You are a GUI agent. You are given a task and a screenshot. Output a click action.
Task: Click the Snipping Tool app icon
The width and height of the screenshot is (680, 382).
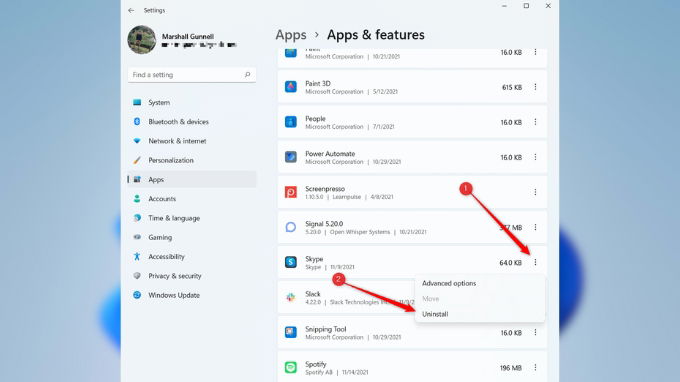[x=291, y=333]
